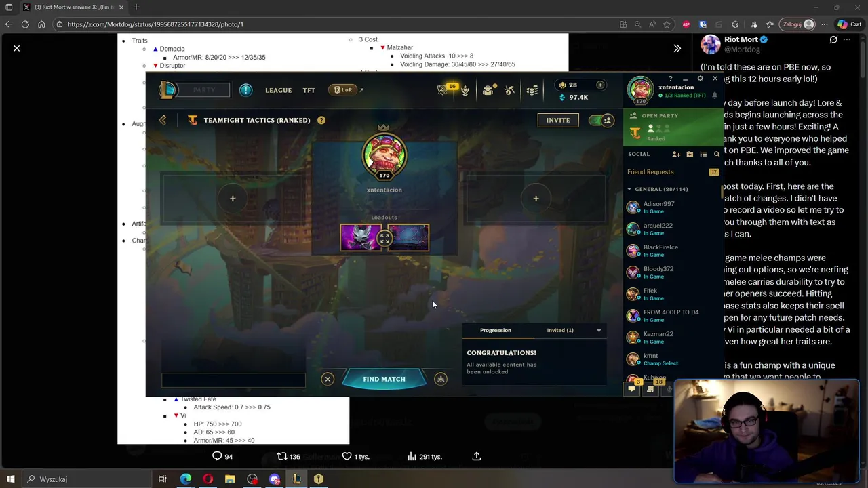The height and width of the screenshot is (488, 868).
Task: Search friends with the Social magnifier icon
Action: 717,154
